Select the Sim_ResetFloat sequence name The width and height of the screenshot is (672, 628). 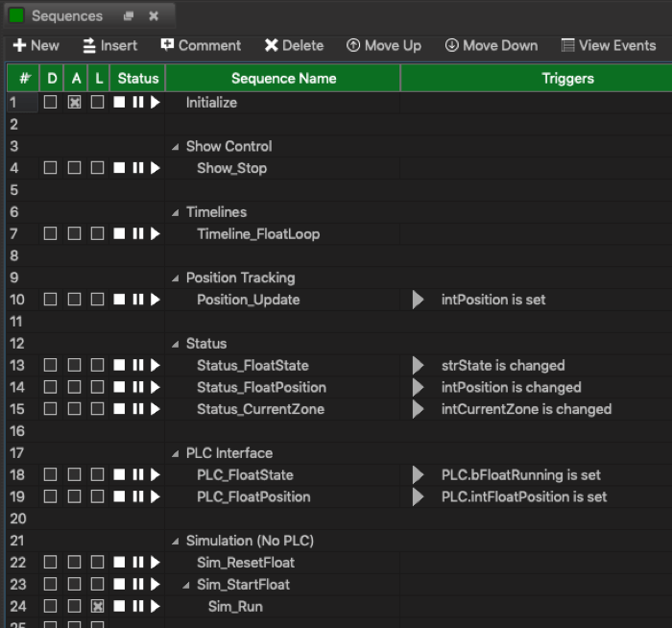coord(246,563)
